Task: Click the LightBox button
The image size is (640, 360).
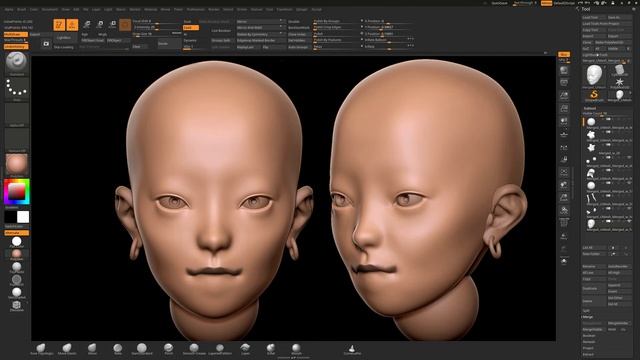Action: coord(64,38)
